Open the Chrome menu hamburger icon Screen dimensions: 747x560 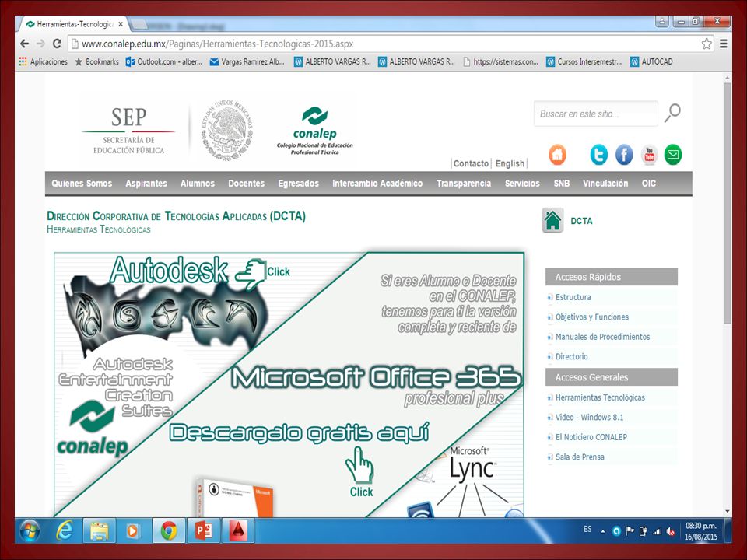(723, 44)
